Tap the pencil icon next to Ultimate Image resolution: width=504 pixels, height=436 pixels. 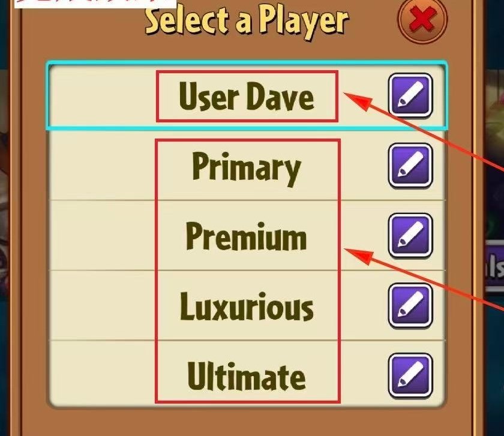tap(410, 375)
